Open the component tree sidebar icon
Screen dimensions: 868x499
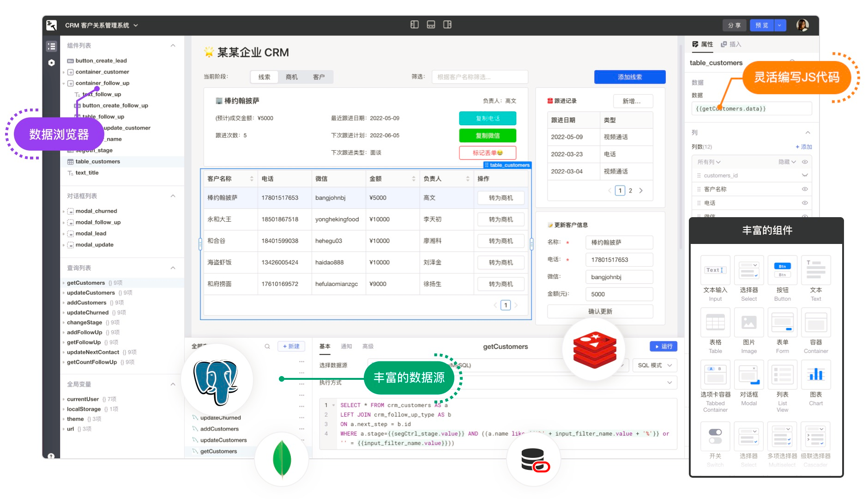point(51,46)
